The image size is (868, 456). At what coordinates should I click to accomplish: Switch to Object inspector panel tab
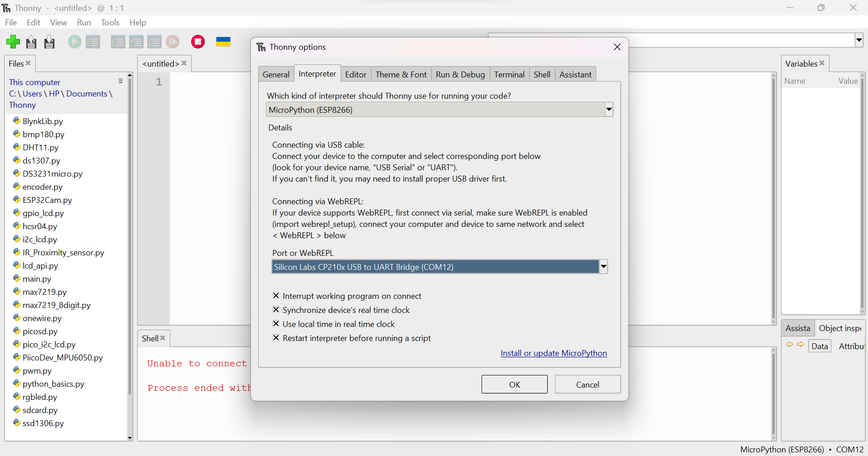[840, 328]
